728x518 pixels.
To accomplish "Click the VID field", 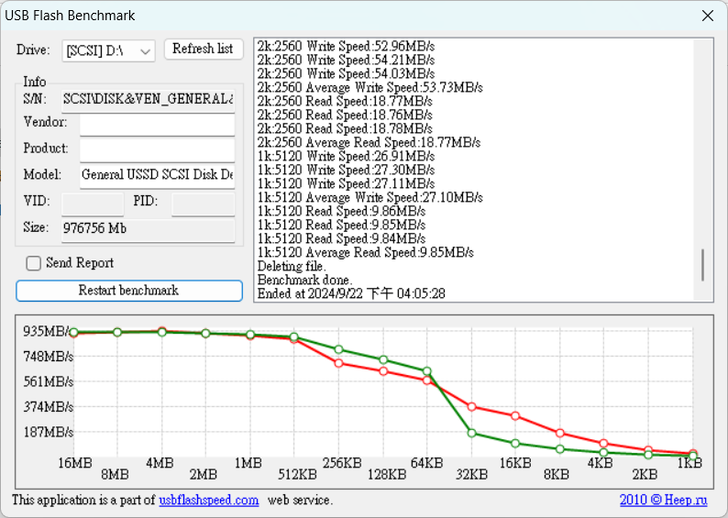I will pos(93,203).
